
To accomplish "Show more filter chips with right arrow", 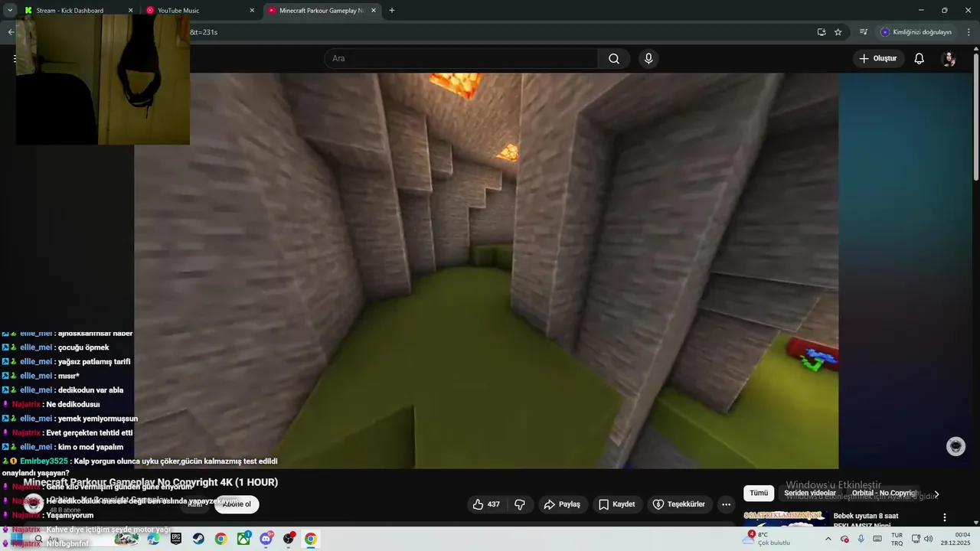I will click(x=936, y=494).
